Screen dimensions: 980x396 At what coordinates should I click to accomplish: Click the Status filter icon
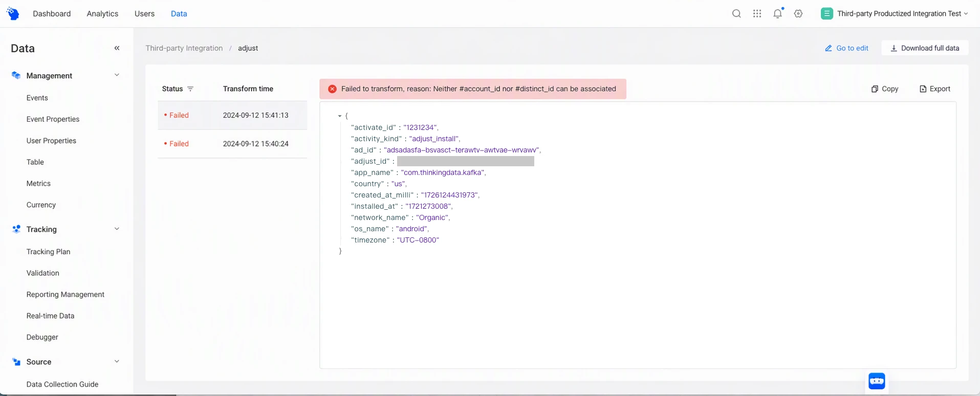[x=190, y=89]
